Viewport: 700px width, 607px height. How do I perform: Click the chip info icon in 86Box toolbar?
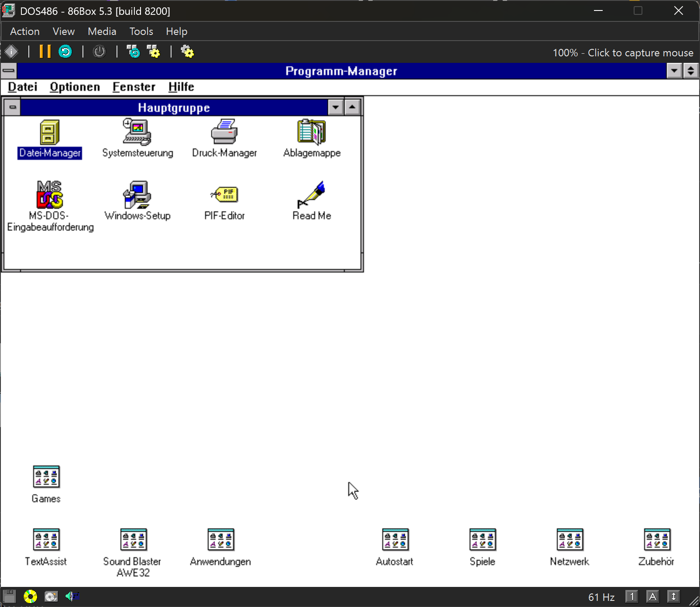coord(11,52)
